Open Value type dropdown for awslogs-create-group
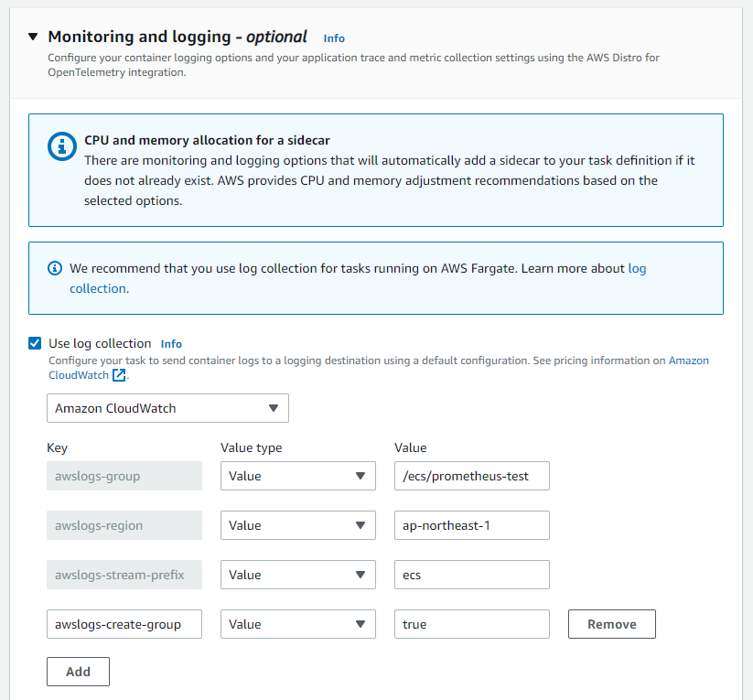The image size is (753, 700). (297, 624)
